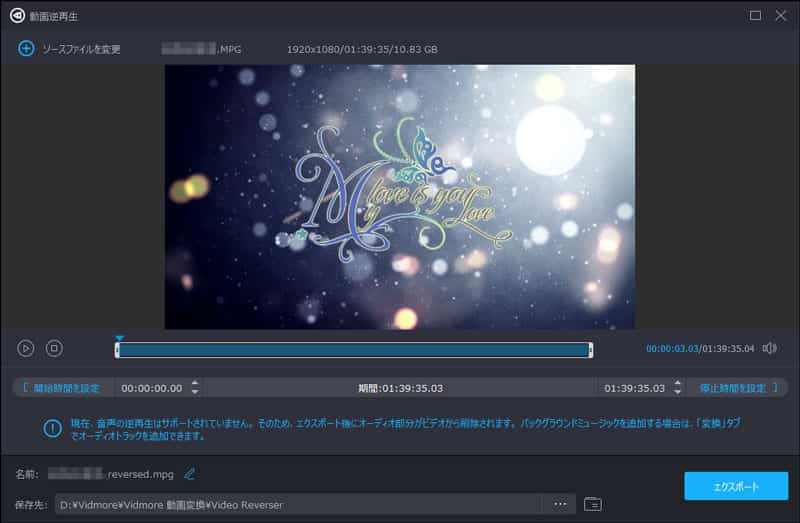Edit the output file name with pencil icon
This screenshot has width=800, height=523.
[189, 474]
